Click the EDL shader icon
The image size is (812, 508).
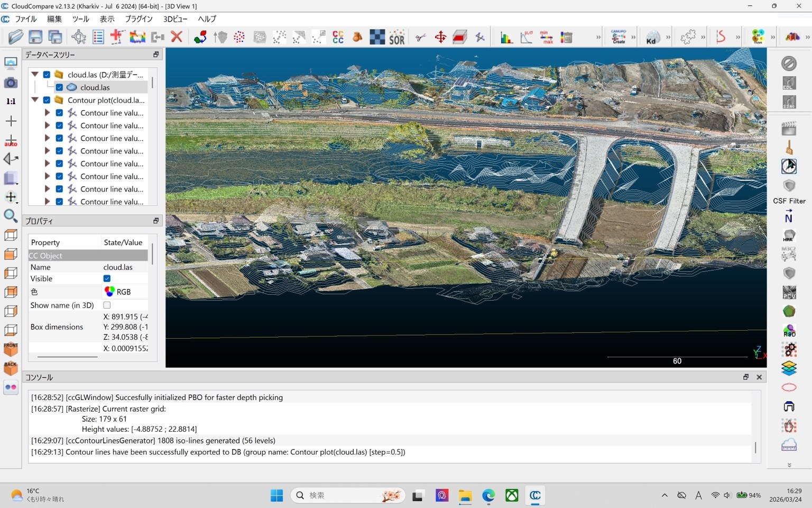789,83
